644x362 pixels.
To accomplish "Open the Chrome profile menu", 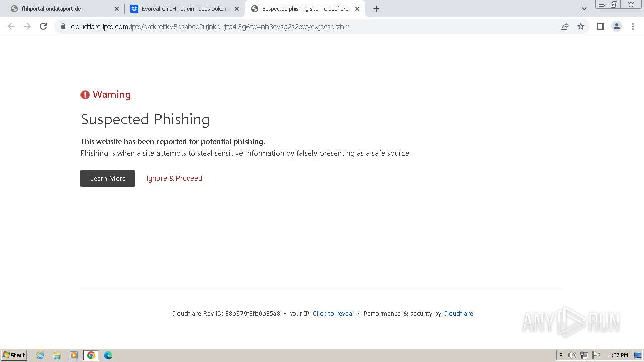I will coord(616,26).
